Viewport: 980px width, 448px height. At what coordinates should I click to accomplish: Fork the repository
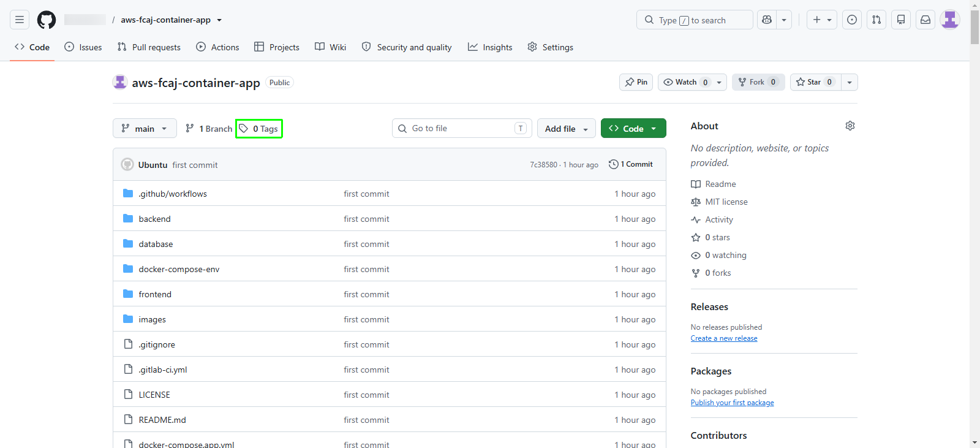click(758, 82)
